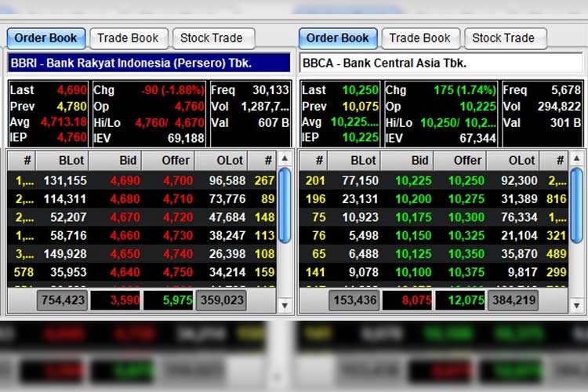Select the BBCA Order Book tab
Viewport: 588px width, 392px height.
(x=338, y=38)
